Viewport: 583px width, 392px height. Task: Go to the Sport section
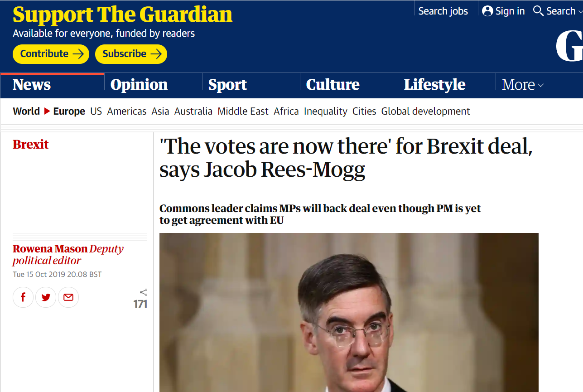pos(227,85)
